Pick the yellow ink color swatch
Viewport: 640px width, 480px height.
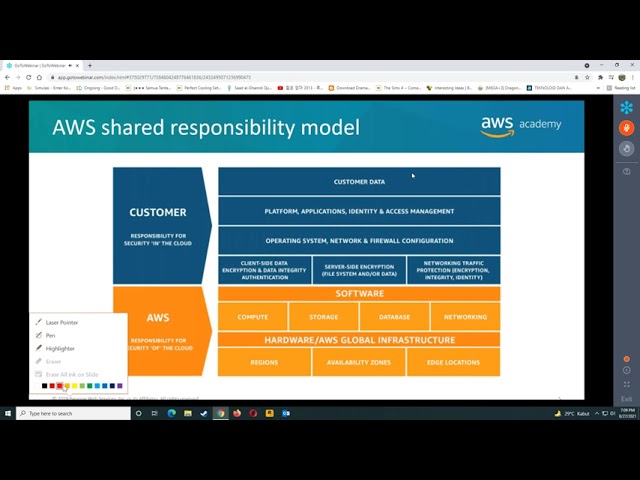coord(75,386)
